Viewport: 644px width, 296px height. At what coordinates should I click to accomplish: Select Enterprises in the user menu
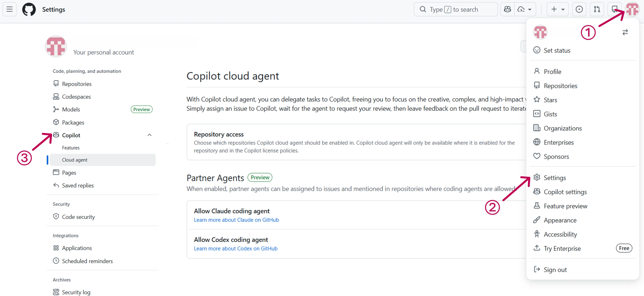583,142
